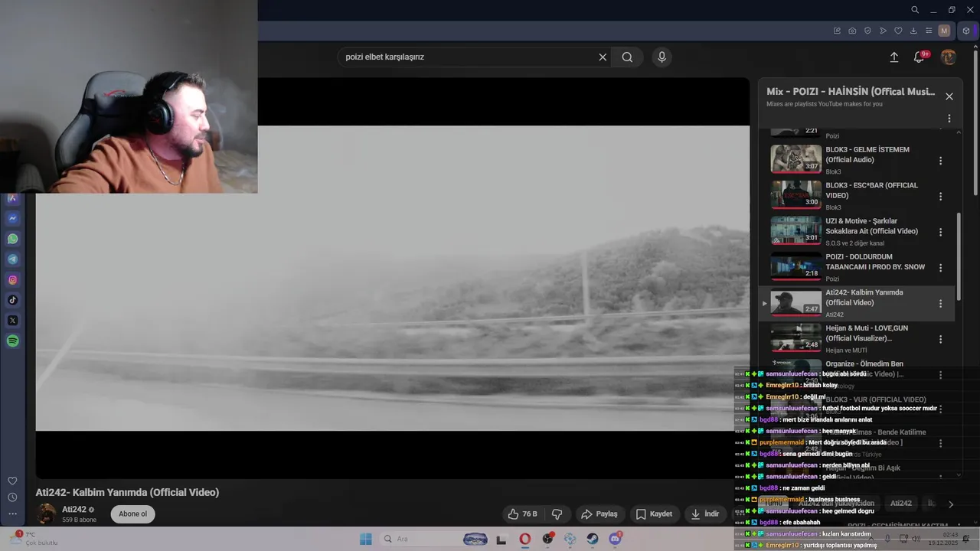Open the YouTube account avatar menu
The image size is (980, 551).
pyautogui.click(x=948, y=57)
